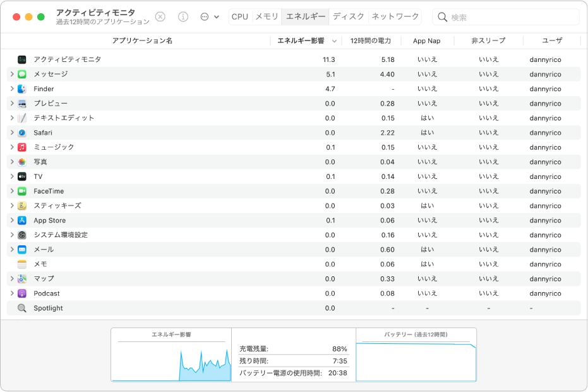
Task: Click the Spotlight magnifier icon in list
Action: [22, 309]
